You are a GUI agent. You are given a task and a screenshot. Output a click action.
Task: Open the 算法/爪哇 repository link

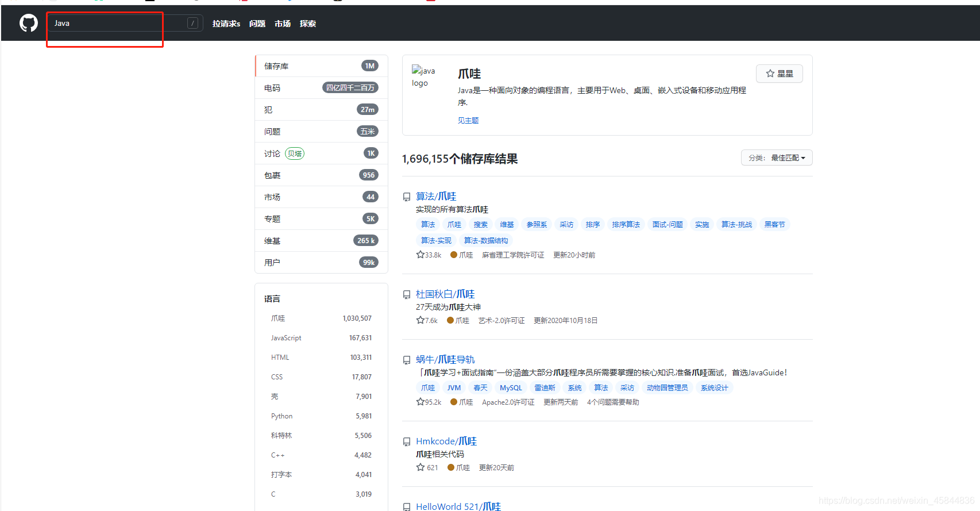click(436, 197)
